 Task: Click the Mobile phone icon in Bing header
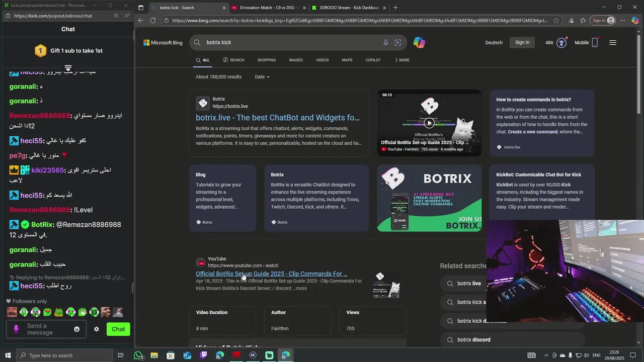pyautogui.click(x=595, y=43)
